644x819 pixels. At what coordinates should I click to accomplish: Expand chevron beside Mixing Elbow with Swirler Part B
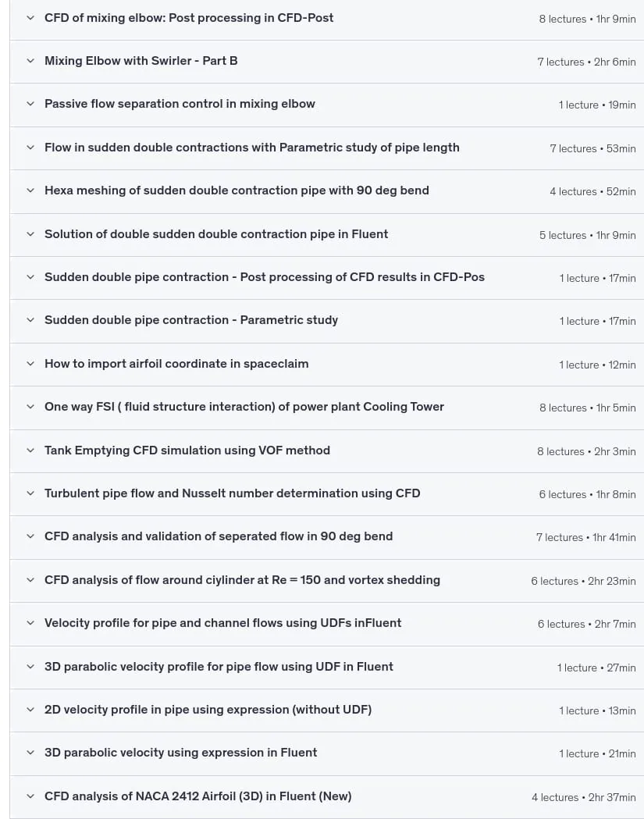tap(30, 61)
